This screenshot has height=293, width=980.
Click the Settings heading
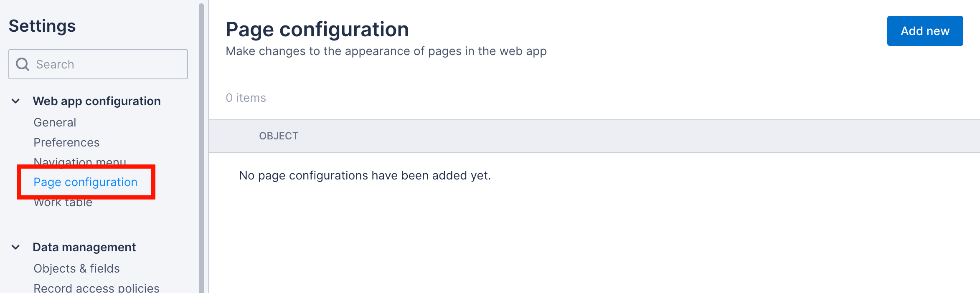(x=42, y=26)
